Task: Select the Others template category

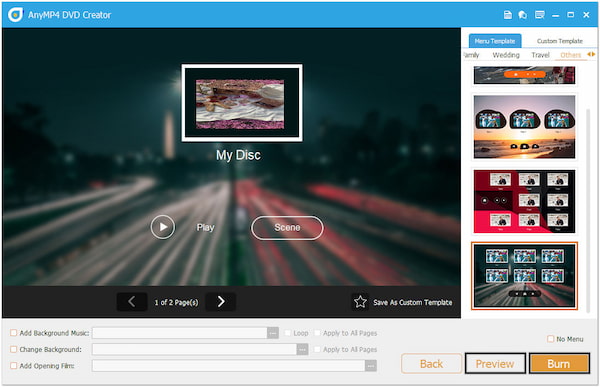Action: pos(571,55)
